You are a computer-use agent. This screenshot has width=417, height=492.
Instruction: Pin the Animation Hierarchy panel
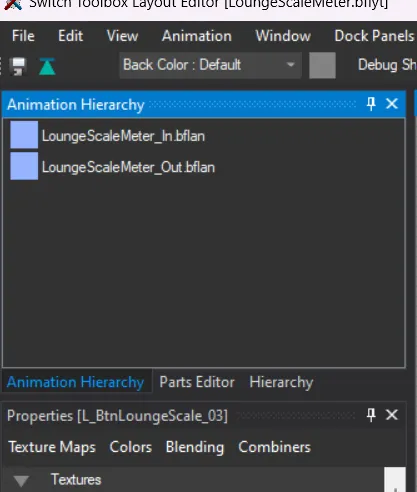tap(371, 104)
